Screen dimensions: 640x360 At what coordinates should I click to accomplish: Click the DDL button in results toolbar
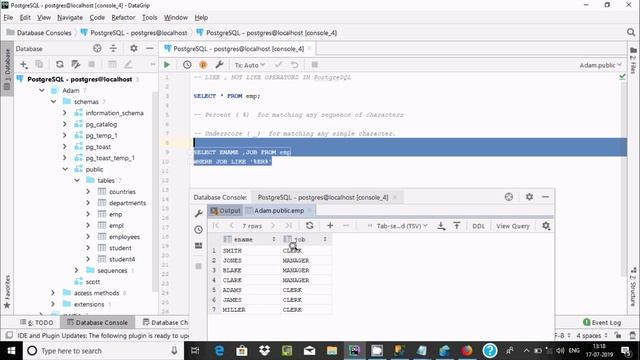[x=478, y=226]
